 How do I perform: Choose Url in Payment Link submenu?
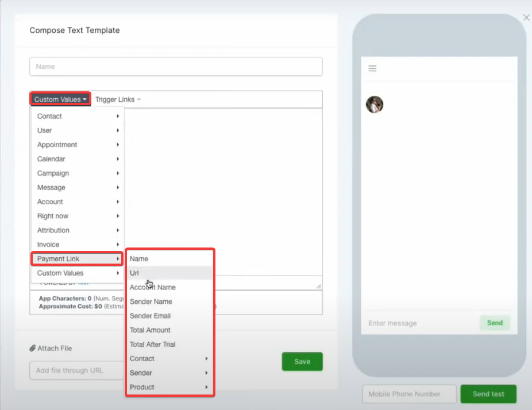coord(170,273)
